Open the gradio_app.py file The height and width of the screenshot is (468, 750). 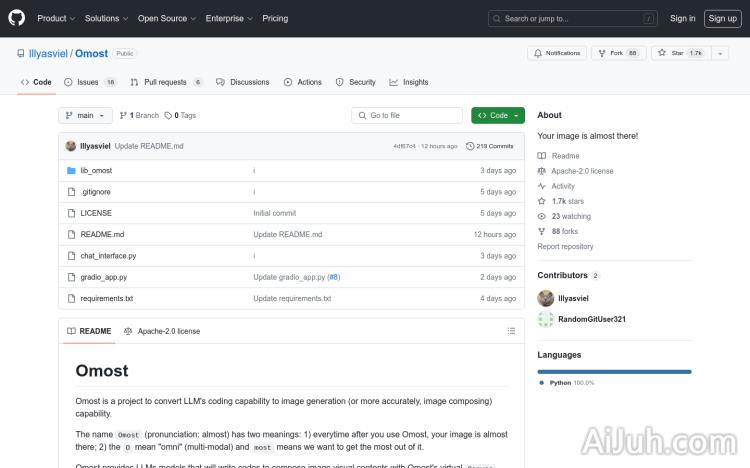pyautogui.click(x=103, y=277)
